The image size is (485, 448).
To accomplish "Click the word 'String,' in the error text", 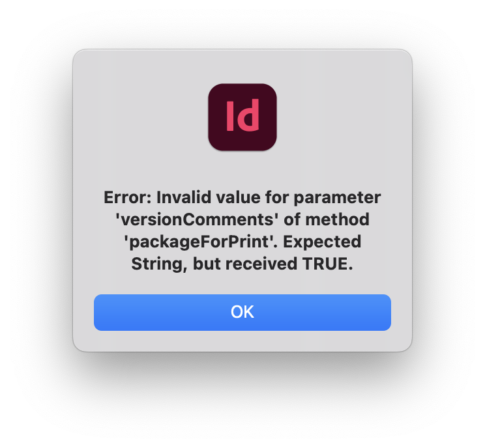I will tap(159, 264).
